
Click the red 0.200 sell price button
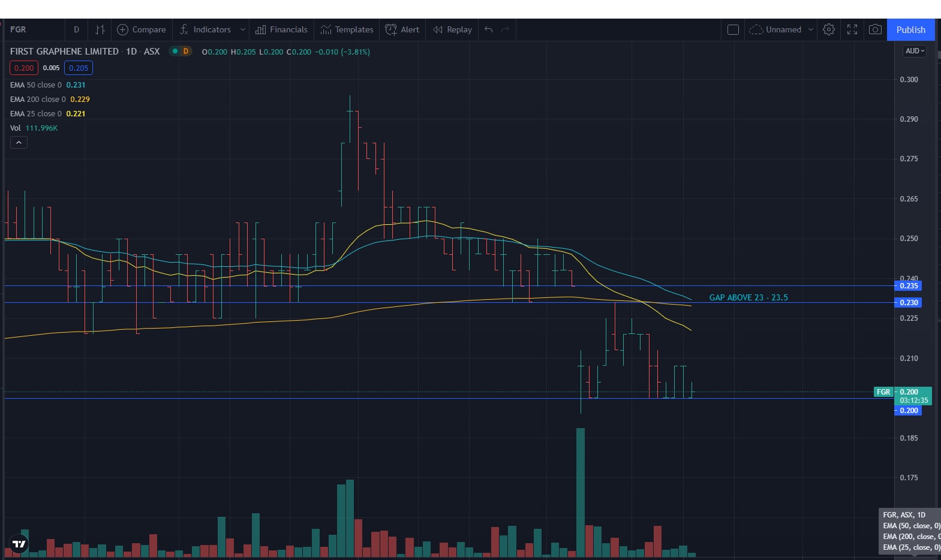point(24,68)
